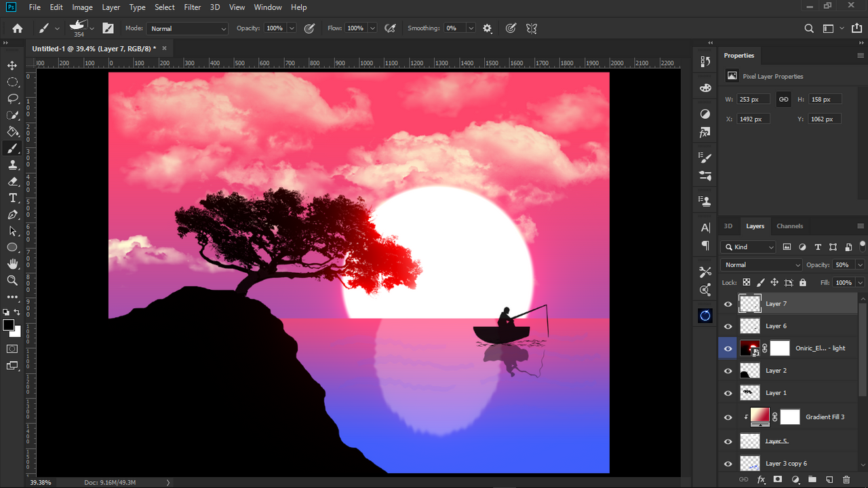
Task: Toggle visibility of Oniric light layer
Action: 728,348
